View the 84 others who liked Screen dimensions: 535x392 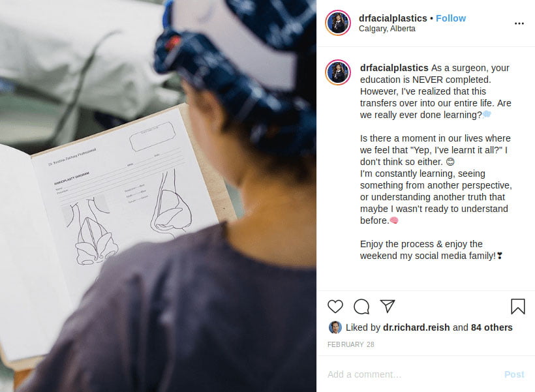coord(492,327)
